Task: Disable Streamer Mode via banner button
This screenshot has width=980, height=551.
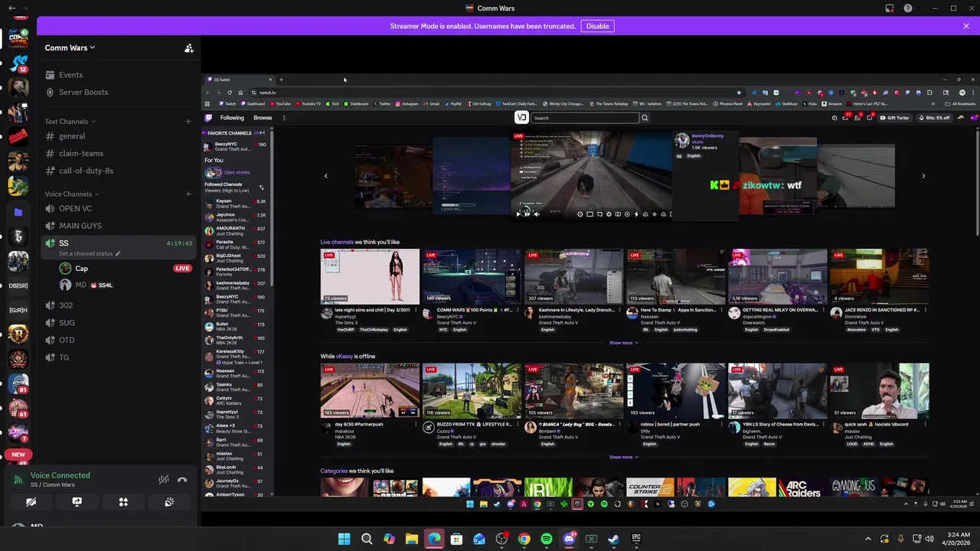Action: [597, 26]
